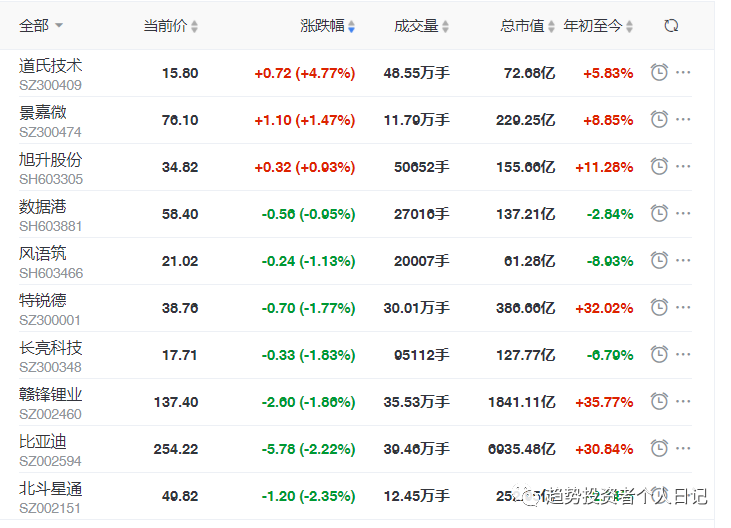Click stock code SH603466
Image resolution: width=731 pixels, height=528 pixels.
click(51, 273)
